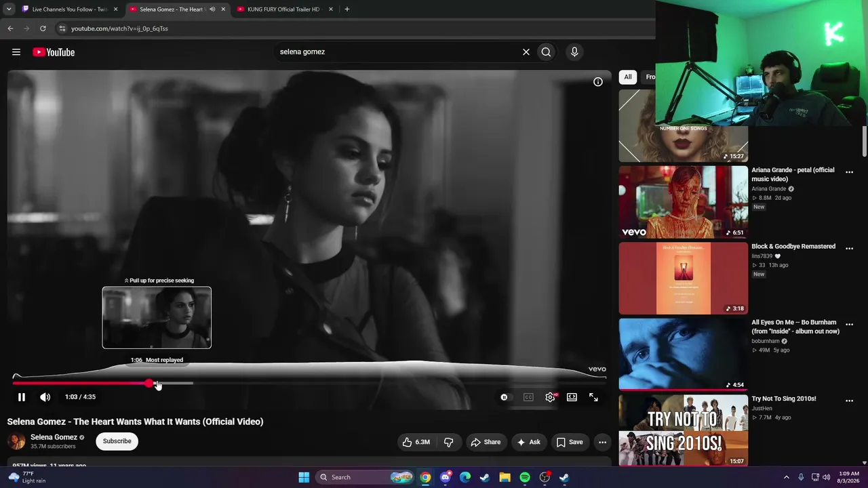The width and height of the screenshot is (868, 488).
Task: Open options menu for All Eyes On Me
Action: (x=849, y=325)
